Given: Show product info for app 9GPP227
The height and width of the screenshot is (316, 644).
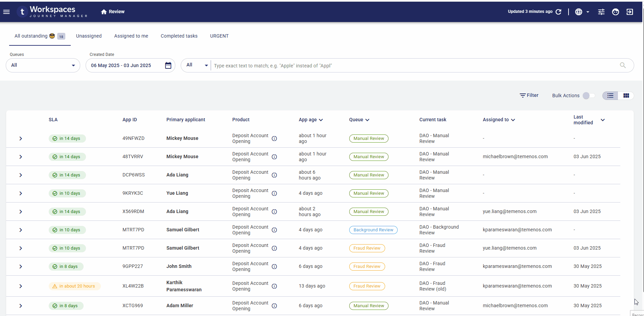Looking at the screenshot, I should pyautogui.click(x=274, y=267).
